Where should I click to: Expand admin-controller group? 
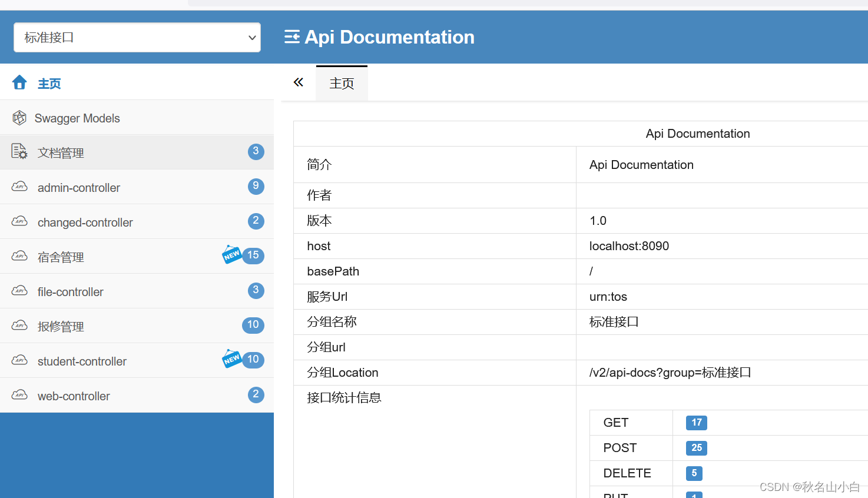137,187
